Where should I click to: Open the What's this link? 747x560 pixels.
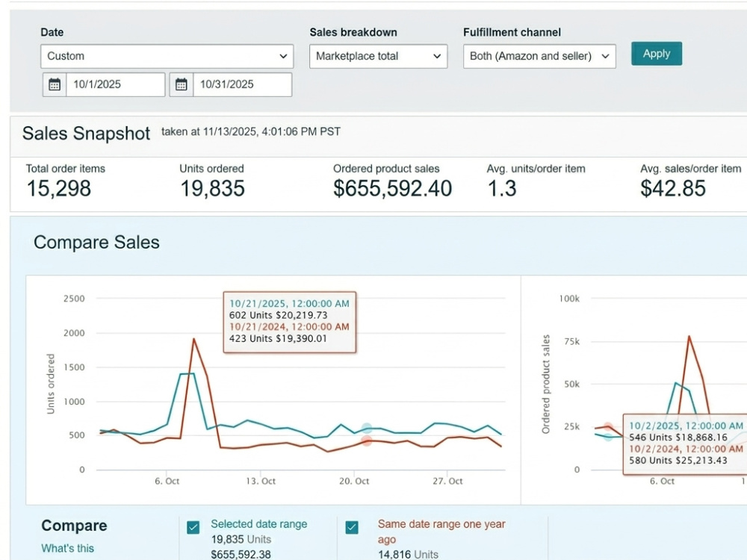tap(68, 548)
